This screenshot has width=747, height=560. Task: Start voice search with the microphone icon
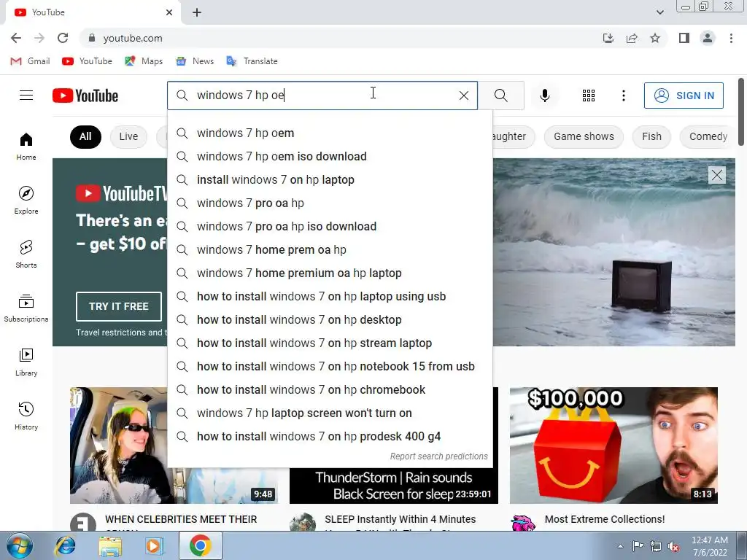point(544,96)
